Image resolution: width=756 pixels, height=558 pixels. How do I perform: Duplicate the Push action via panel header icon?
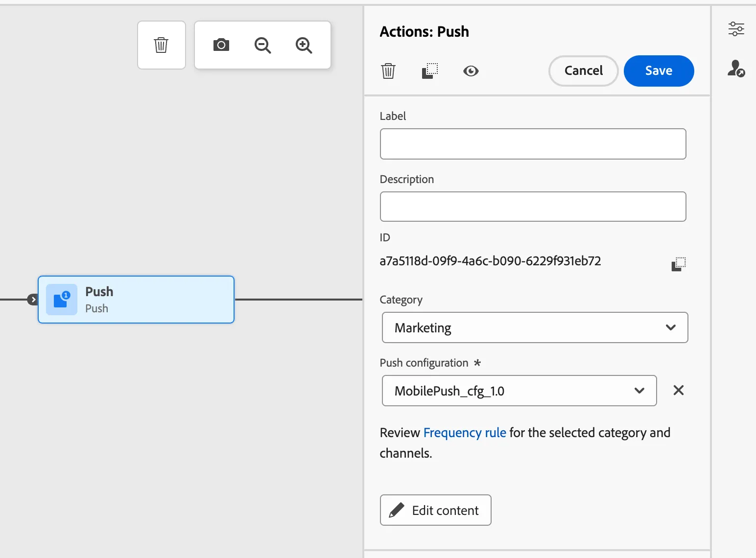430,71
